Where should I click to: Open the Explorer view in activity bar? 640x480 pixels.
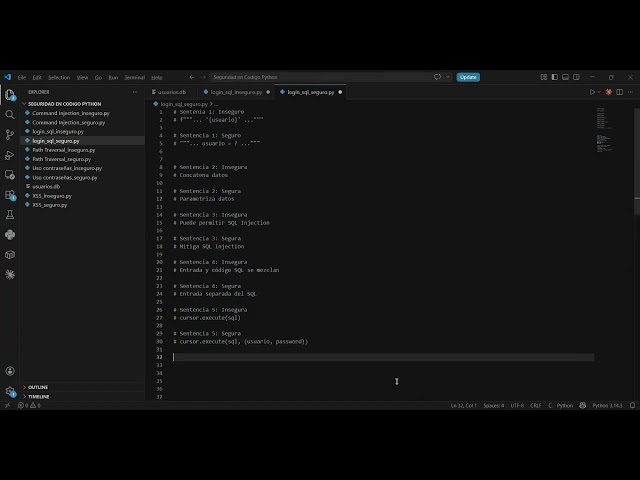(x=10, y=95)
